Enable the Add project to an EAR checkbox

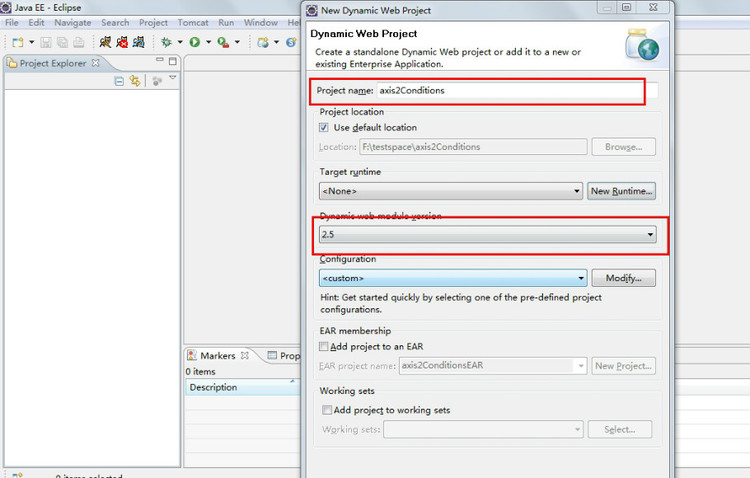click(324, 346)
